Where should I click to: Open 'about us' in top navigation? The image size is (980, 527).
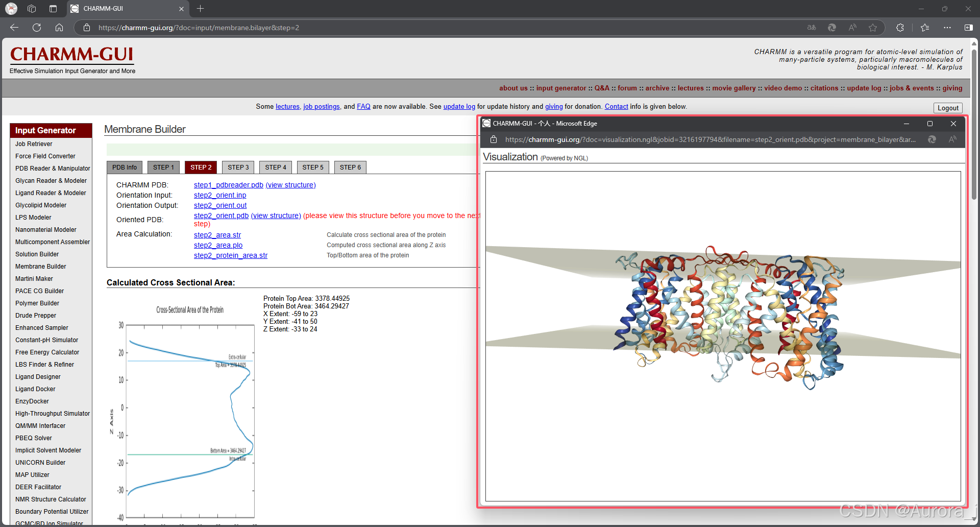[x=513, y=88]
